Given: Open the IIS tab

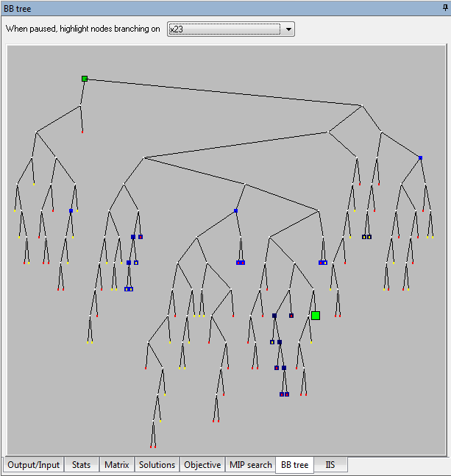Looking at the screenshot, I should point(330,465).
